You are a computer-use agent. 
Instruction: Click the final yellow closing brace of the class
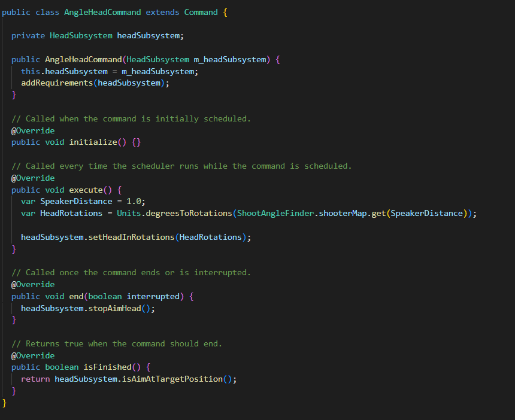4,403
